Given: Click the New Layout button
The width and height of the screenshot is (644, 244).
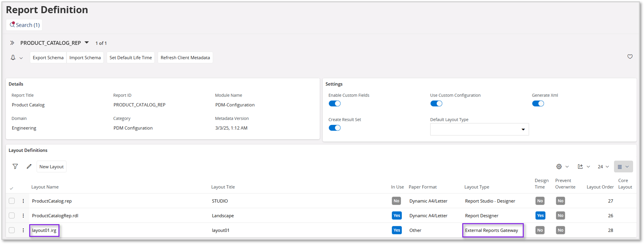Looking at the screenshot, I should click(51, 166).
